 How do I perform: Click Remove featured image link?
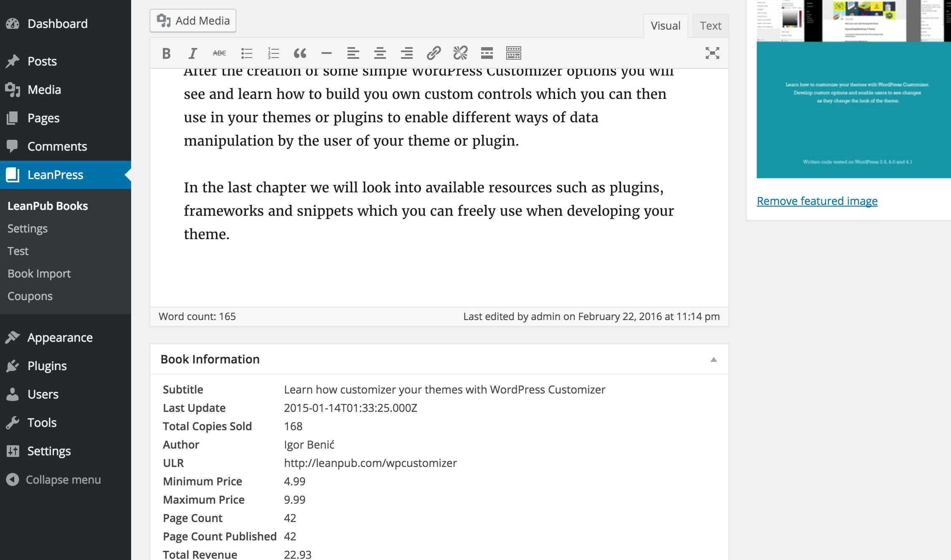(817, 201)
